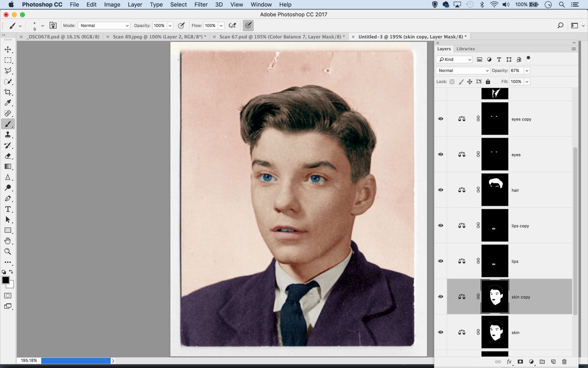Open the Brush Preset picker dropdown
The width and height of the screenshot is (588, 368).
[x=43, y=26]
